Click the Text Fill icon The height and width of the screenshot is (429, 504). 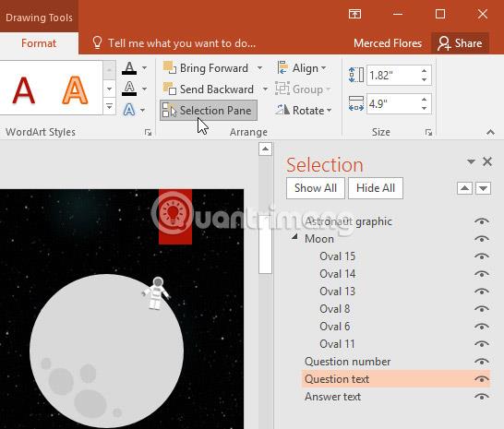[129, 68]
